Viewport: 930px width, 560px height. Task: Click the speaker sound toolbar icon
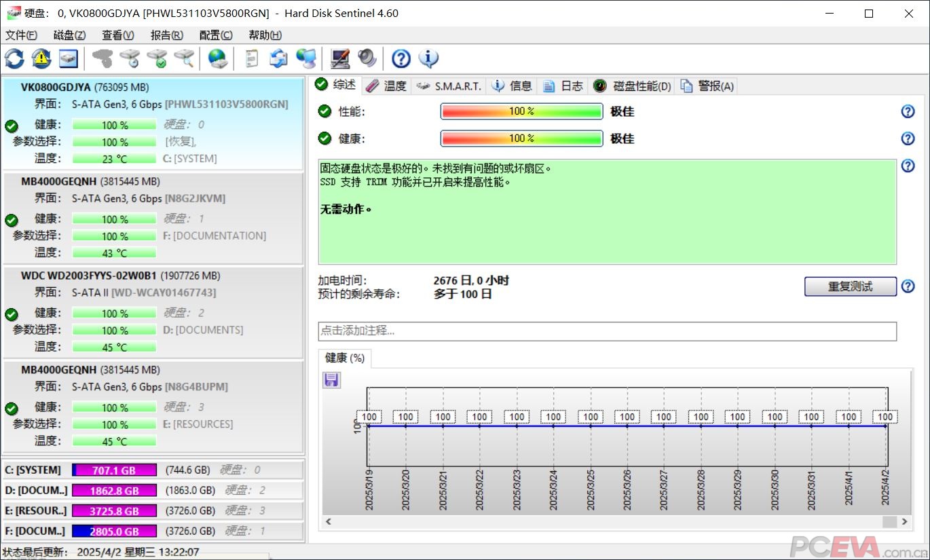(x=367, y=59)
